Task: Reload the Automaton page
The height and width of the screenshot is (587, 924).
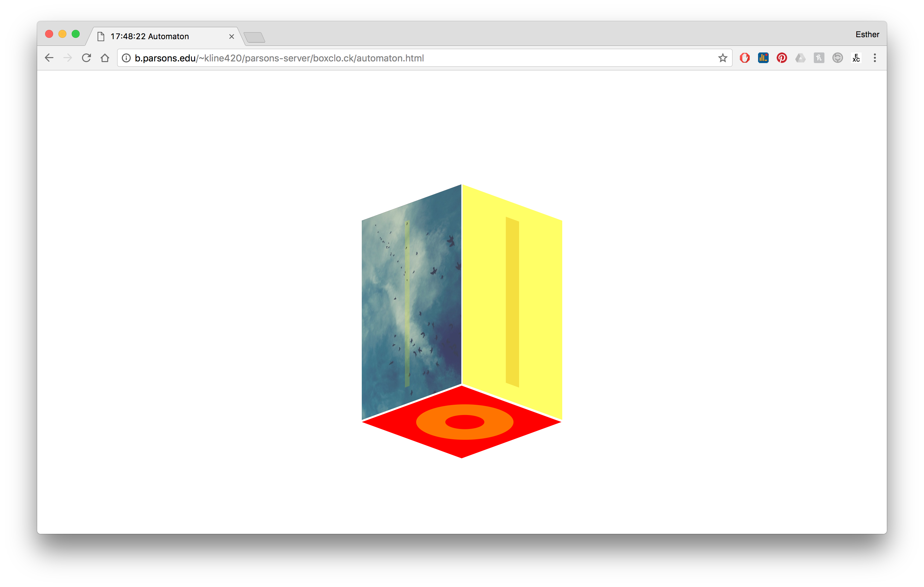Action: point(86,58)
